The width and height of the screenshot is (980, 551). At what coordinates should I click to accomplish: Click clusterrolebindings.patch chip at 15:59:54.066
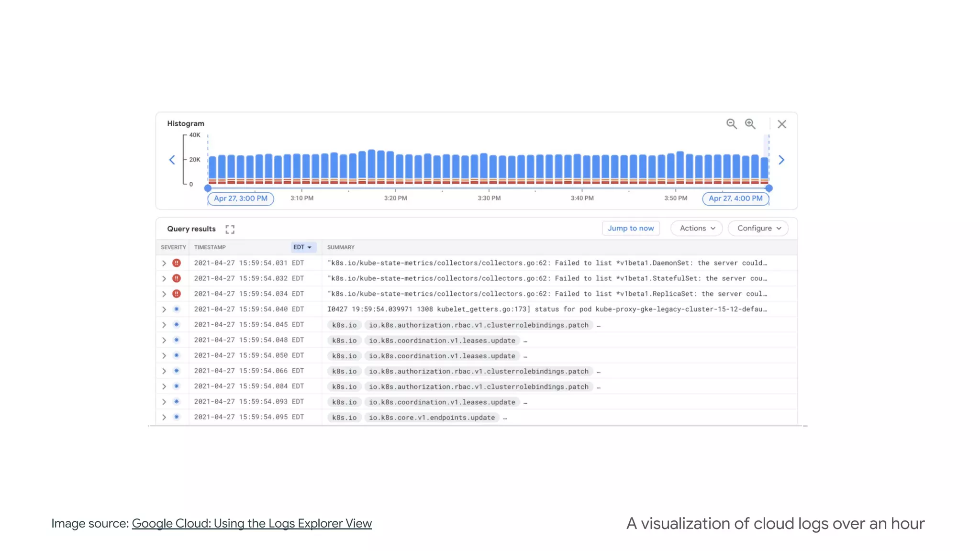[479, 371]
